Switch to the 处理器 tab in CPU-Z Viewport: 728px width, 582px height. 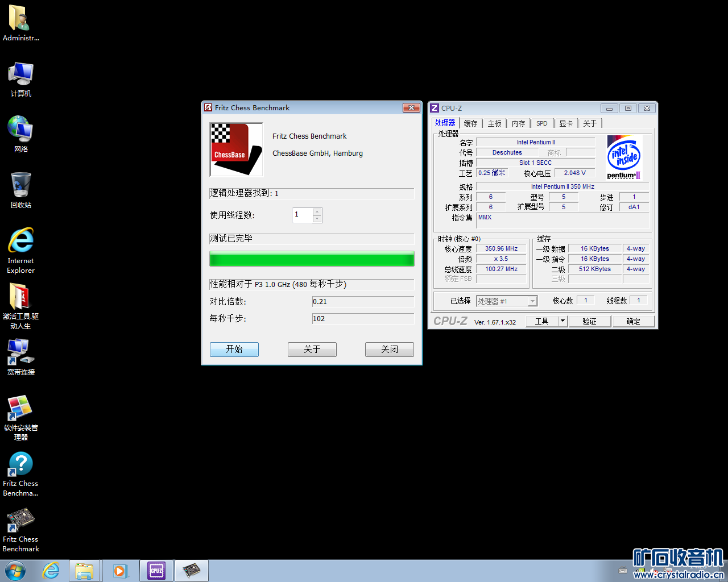pyautogui.click(x=445, y=123)
